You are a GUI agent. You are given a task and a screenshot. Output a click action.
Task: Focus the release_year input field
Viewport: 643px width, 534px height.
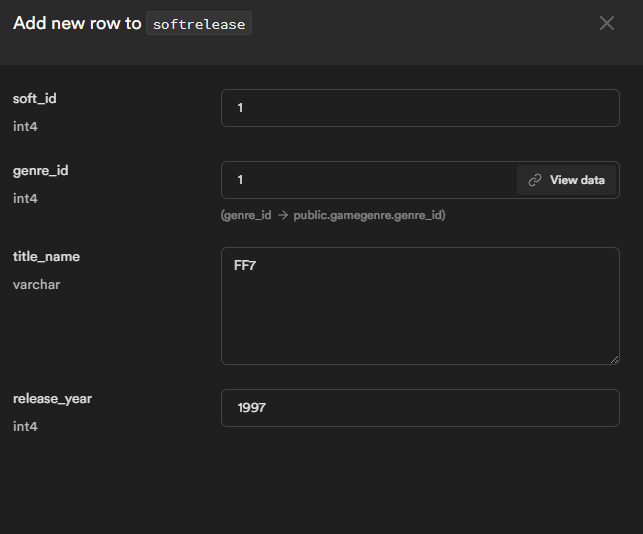pyautogui.click(x=420, y=408)
